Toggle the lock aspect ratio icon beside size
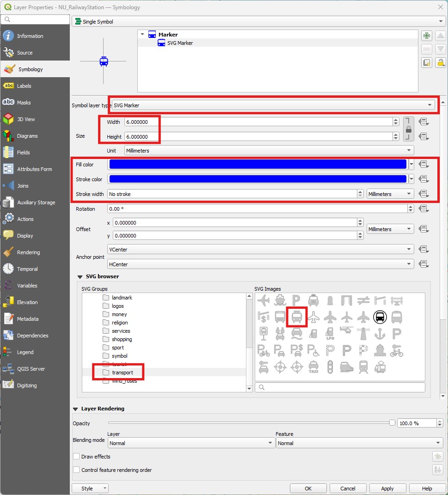Viewport: 448px width, 495px height. pos(408,129)
